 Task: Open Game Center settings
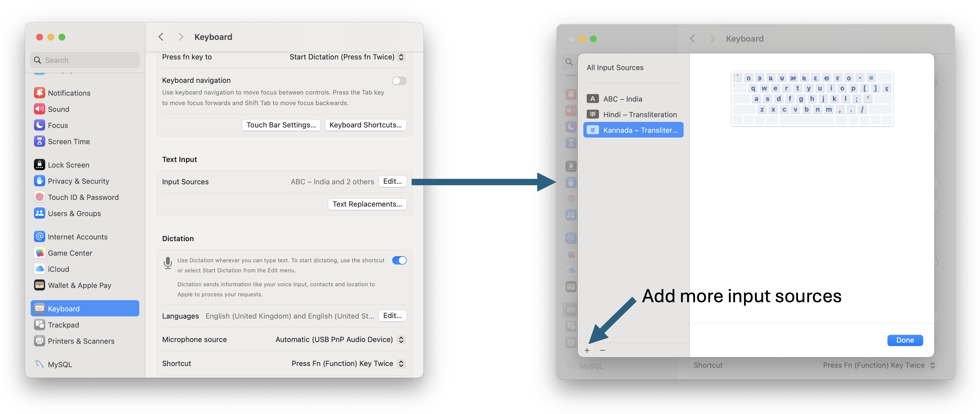click(85, 253)
